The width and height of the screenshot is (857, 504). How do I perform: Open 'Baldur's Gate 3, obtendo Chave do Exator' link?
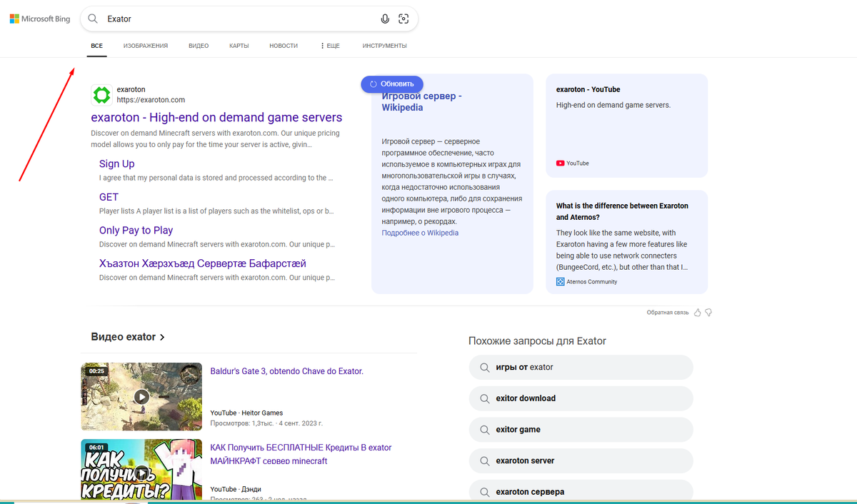point(287,371)
